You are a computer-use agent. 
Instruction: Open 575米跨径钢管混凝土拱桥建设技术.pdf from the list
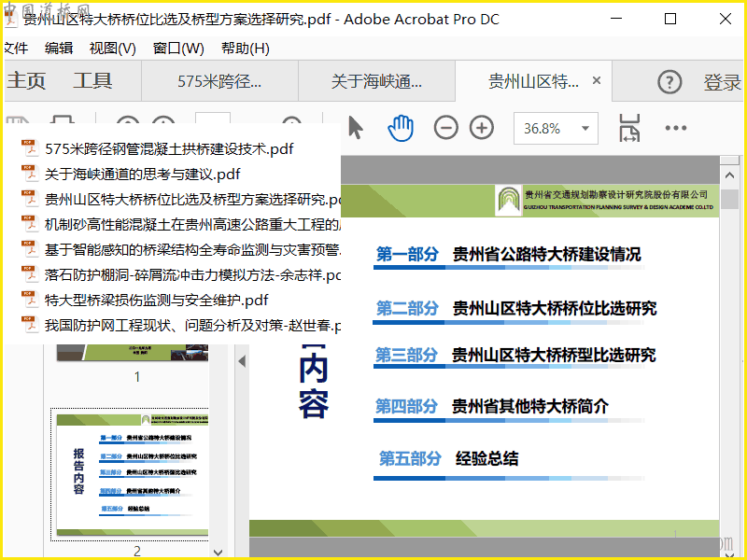click(x=169, y=149)
